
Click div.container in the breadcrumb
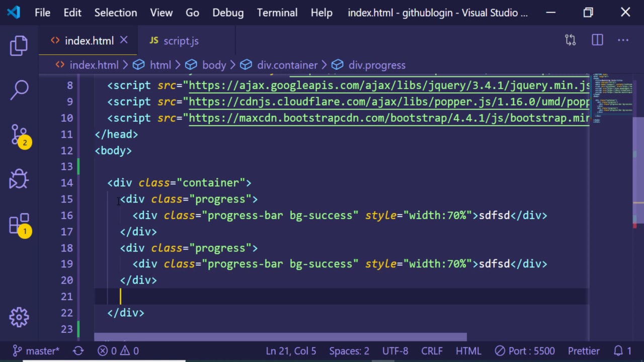coord(287,65)
